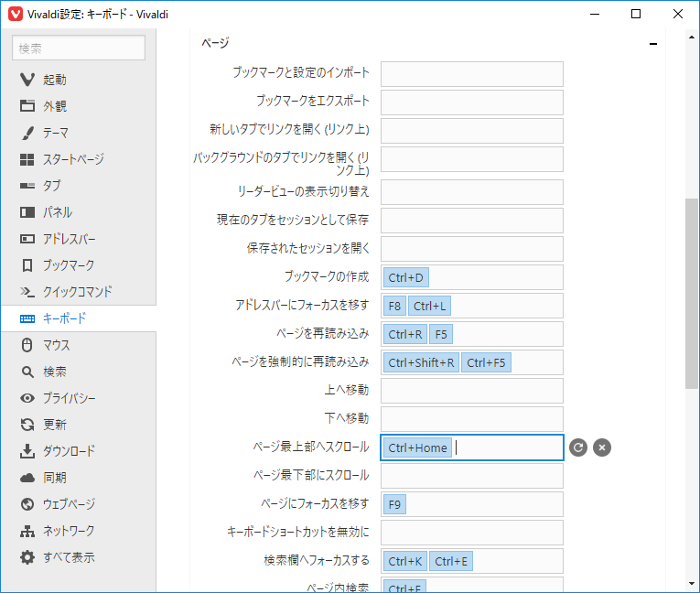Click shortcut field for リーダービューの表示切り替え
This screenshot has width=700, height=593.
pos(472,192)
